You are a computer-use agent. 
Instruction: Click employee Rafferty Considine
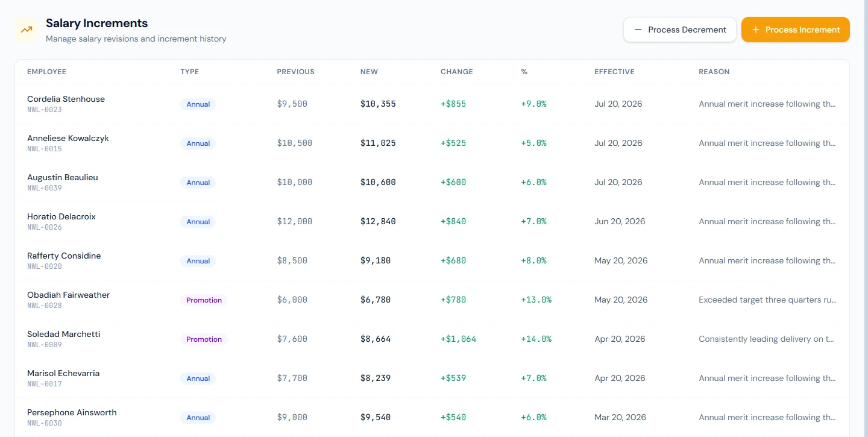click(x=64, y=256)
